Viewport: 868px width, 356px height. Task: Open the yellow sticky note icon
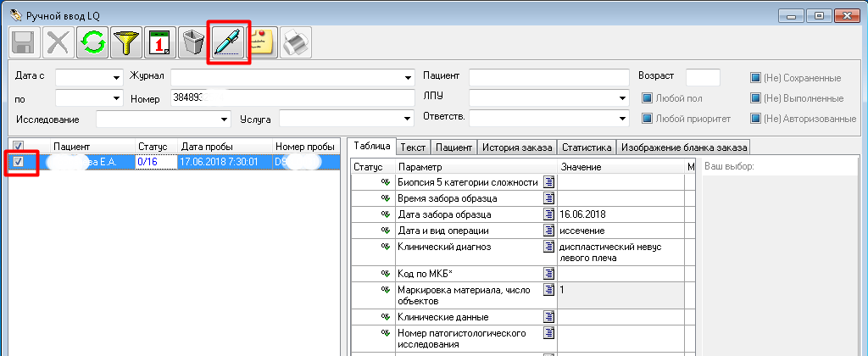[x=262, y=42]
